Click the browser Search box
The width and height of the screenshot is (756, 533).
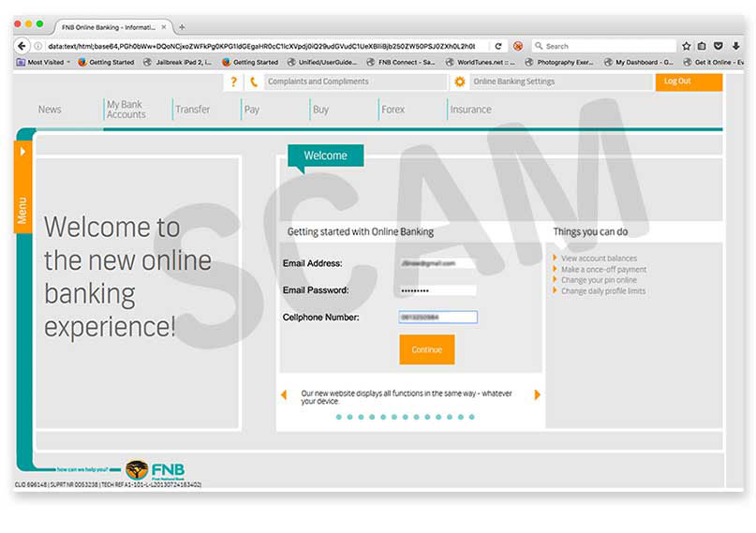tap(604, 46)
